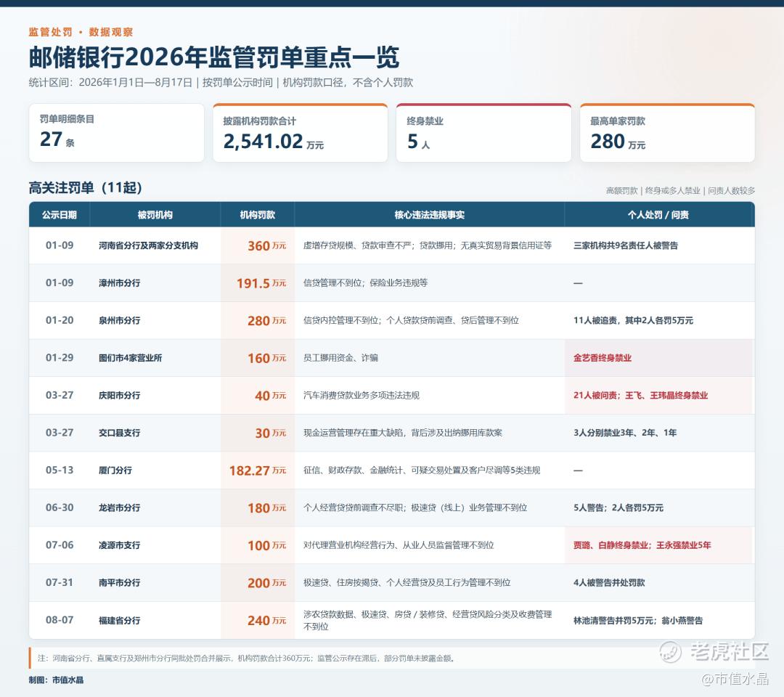Click the 高关注罚单（11起）section heading
Viewport: 784px width, 697px height.
click(x=86, y=187)
